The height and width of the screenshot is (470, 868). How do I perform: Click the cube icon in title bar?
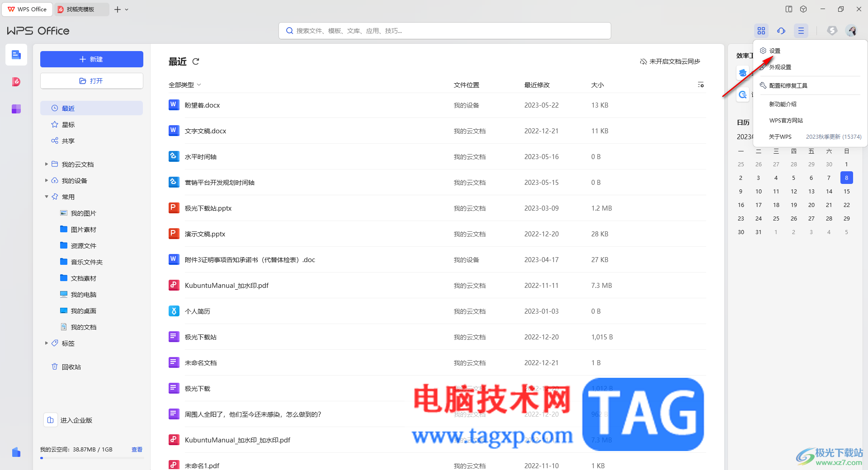(x=803, y=9)
